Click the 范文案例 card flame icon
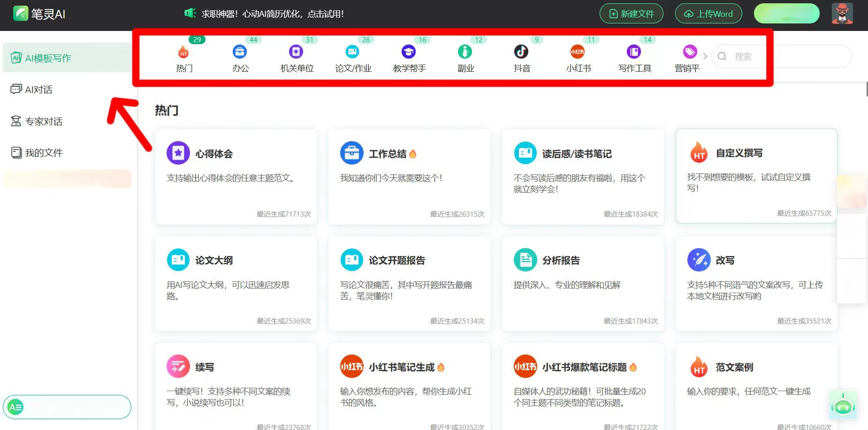Viewport: 868px width, 430px height. (x=699, y=366)
